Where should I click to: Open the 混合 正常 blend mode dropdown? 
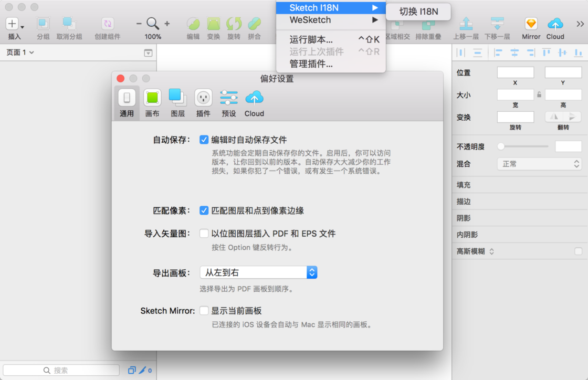539,164
